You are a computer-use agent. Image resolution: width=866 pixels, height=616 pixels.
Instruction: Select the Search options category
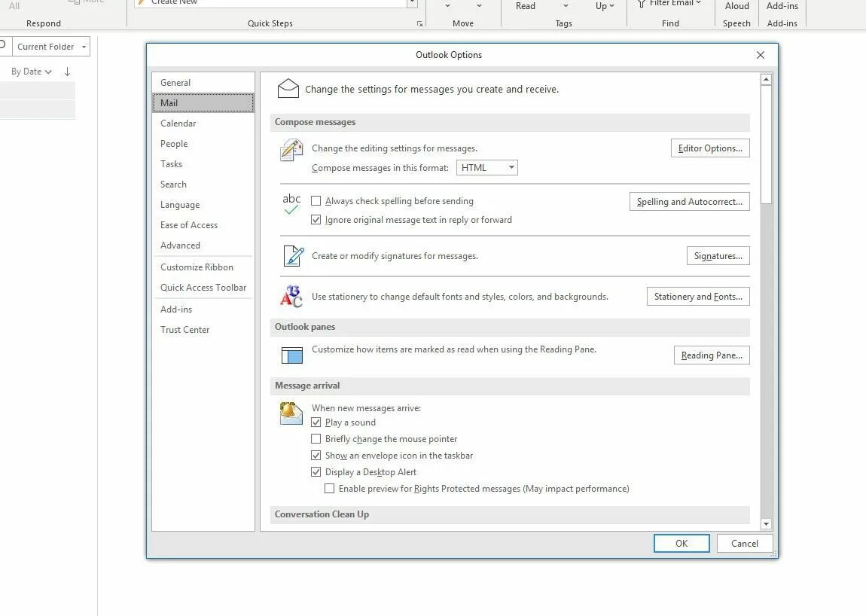[x=203, y=185]
